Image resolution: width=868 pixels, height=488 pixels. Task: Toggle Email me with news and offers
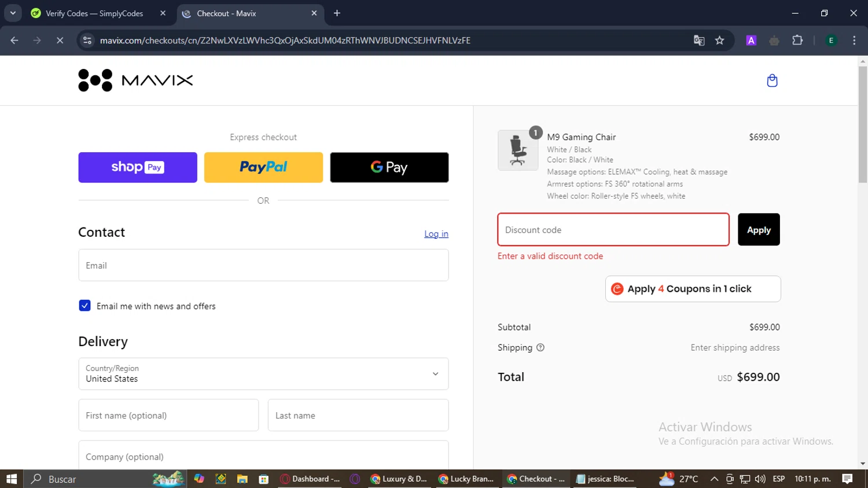click(x=84, y=306)
